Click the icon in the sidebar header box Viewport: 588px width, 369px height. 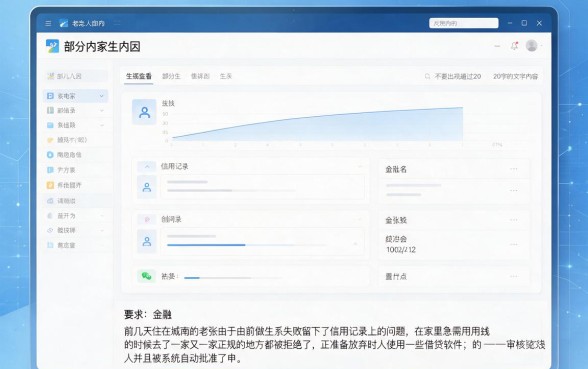click(50, 76)
